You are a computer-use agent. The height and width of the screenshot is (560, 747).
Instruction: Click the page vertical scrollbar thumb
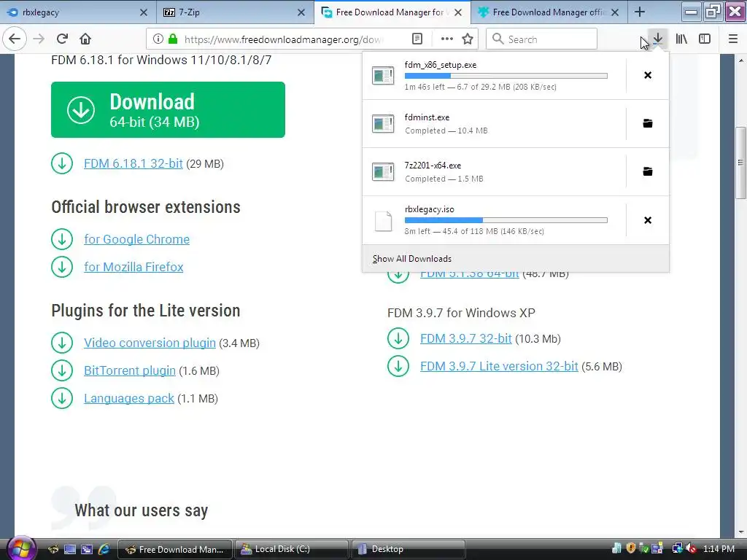click(x=740, y=163)
